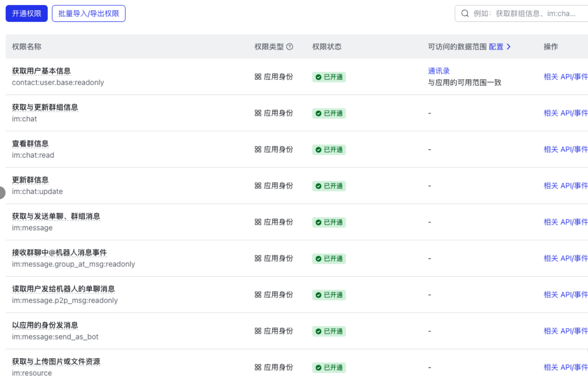
Task: Click chevron arrow beside 配置
Action: (x=508, y=47)
